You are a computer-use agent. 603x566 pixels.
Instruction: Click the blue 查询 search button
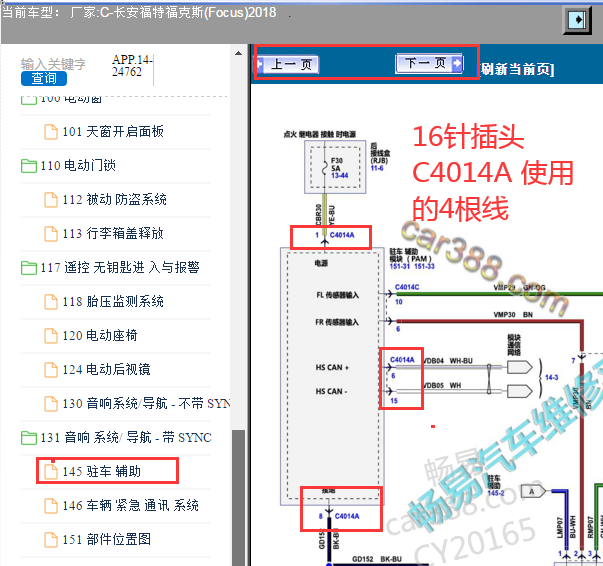(x=44, y=78)
